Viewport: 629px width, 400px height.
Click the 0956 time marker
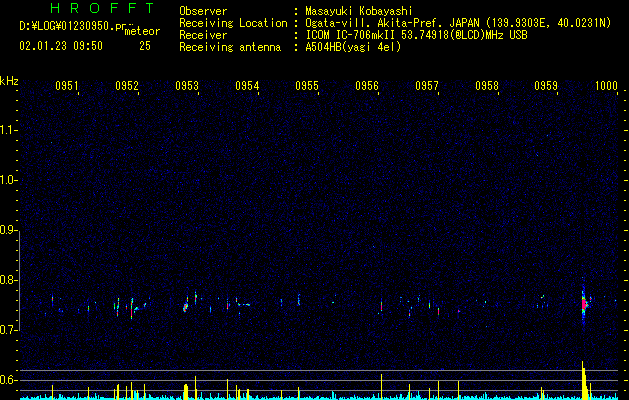click(367, 86)
